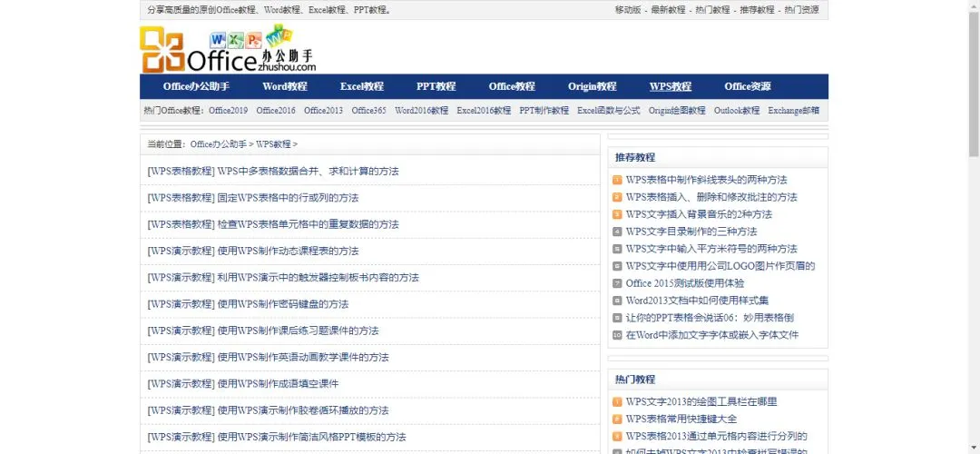This screenshot has width=980, height=454.
Task: Open recommended Word2013文档中如何使用样式集
Action: [x=698, y=301]
